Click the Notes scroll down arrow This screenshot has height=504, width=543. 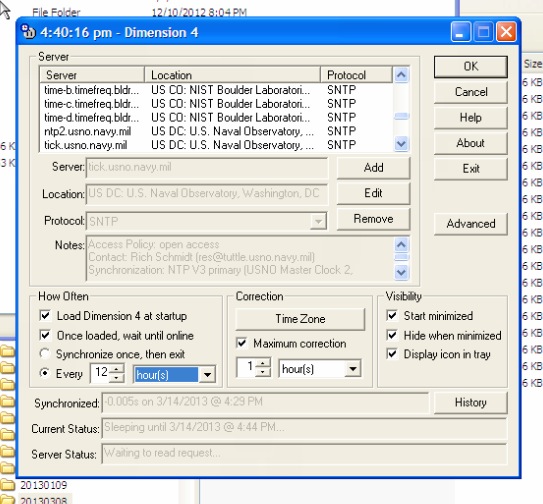(401, 272)
